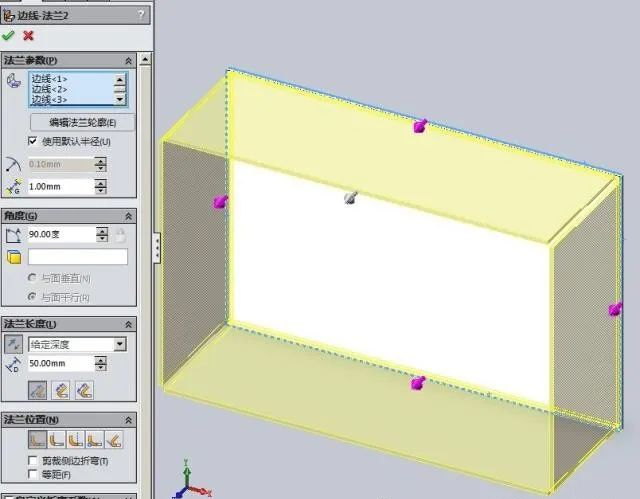Viewport: 640px width, 499px height.
Task: Enable 剪裁侧边折弯 checkbox
Action: click(33, 461)
